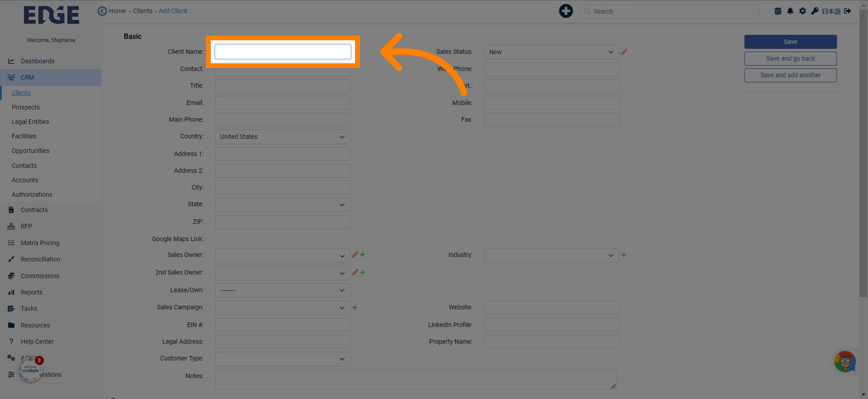This screenshot has width=868, height=399.
Task: Go to Contacts sublink
Action: coord(24,166)
